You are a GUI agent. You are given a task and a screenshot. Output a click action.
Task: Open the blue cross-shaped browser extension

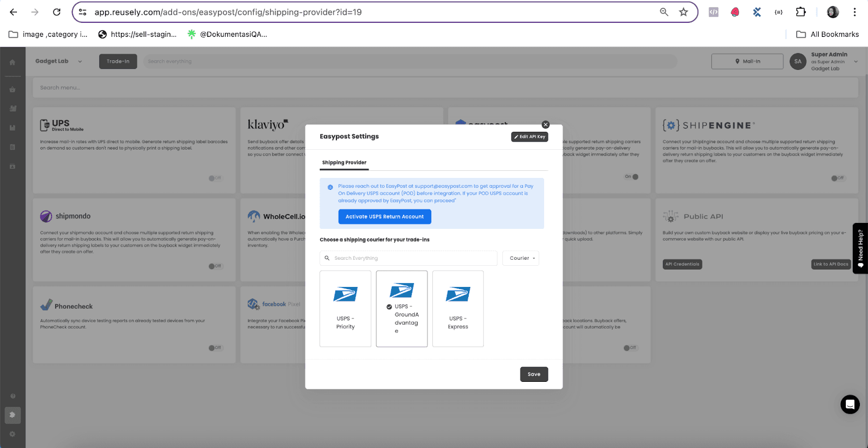[x=757, y=12]
